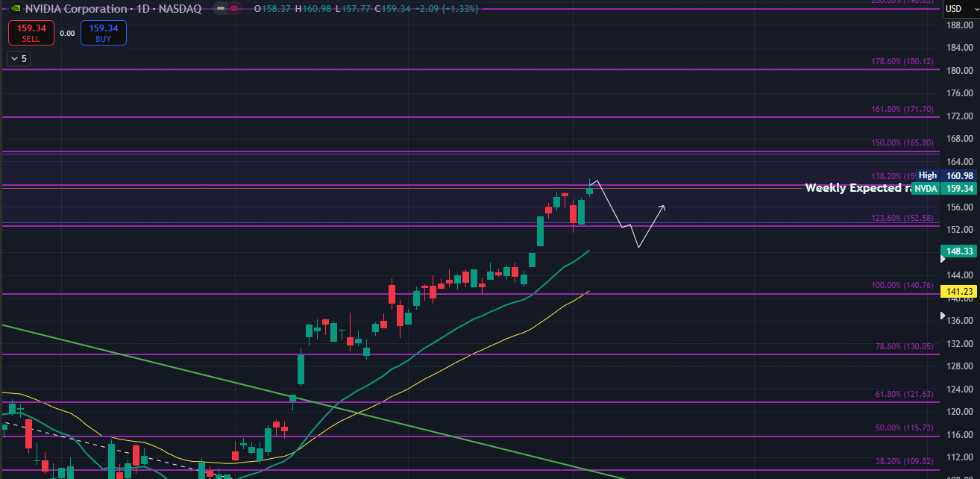The height and width of the screenshot is (479, 980).
Task: Expand the collapsed indicators legend showing 5
Action: (x=18, y=58)
